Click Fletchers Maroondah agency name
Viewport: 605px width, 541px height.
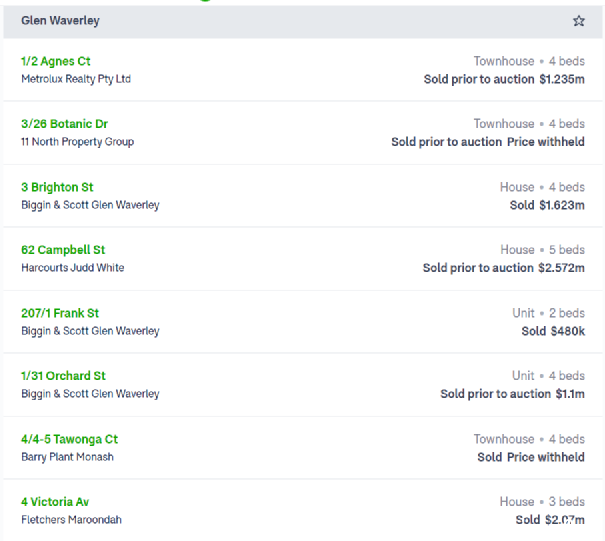[x=71, y=520]
